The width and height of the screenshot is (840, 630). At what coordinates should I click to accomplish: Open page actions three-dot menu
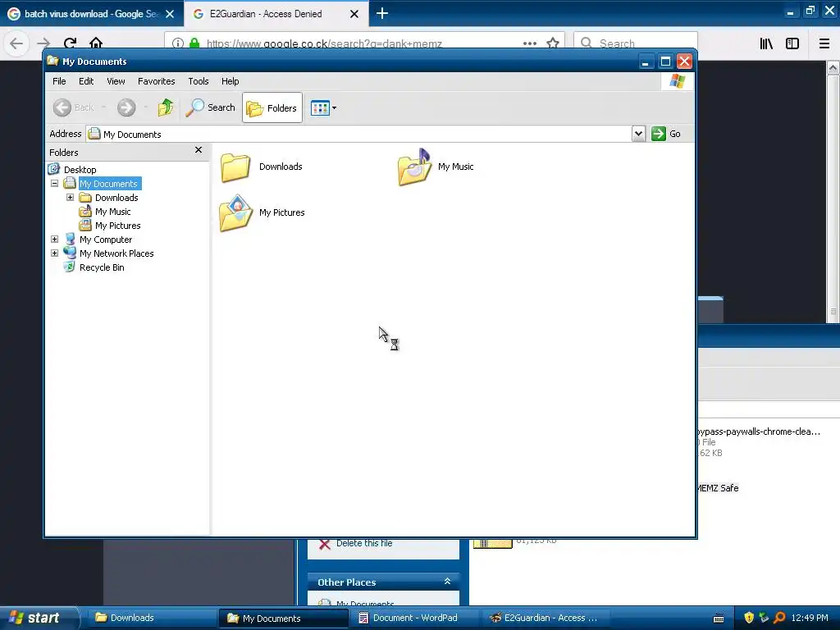(x=530, y=43)
